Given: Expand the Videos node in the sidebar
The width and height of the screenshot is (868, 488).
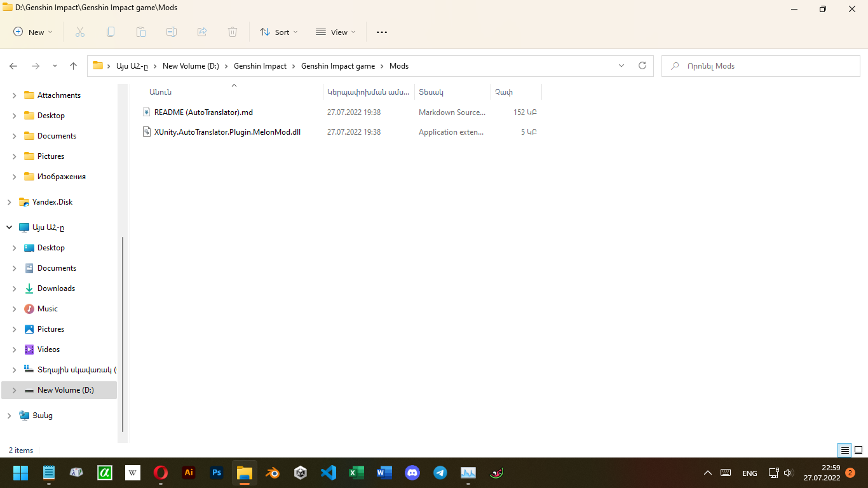Looking at the screenshot, I should [15, 349].
